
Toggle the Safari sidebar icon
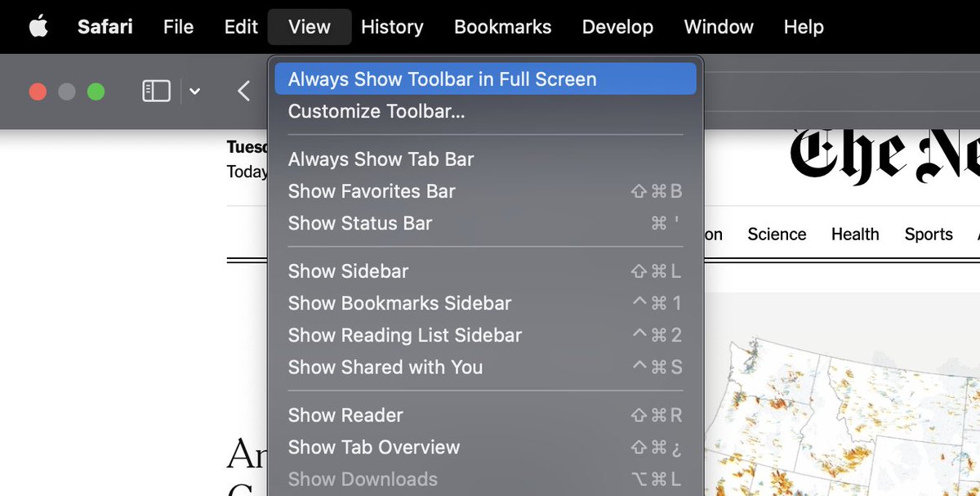coord(155,91)
